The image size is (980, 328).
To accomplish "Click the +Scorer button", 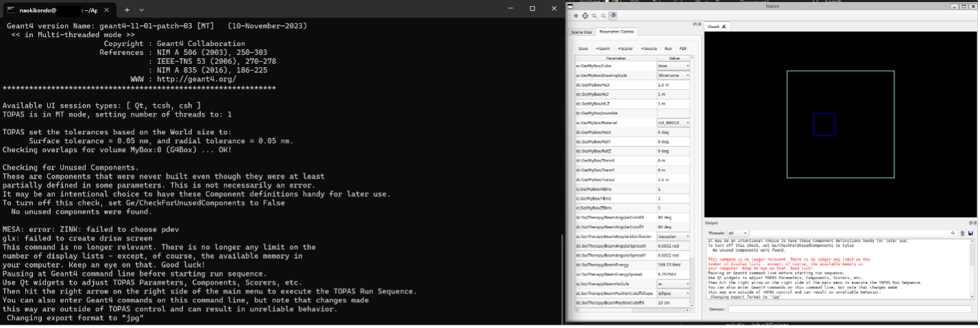I will [x=626, y=49].
